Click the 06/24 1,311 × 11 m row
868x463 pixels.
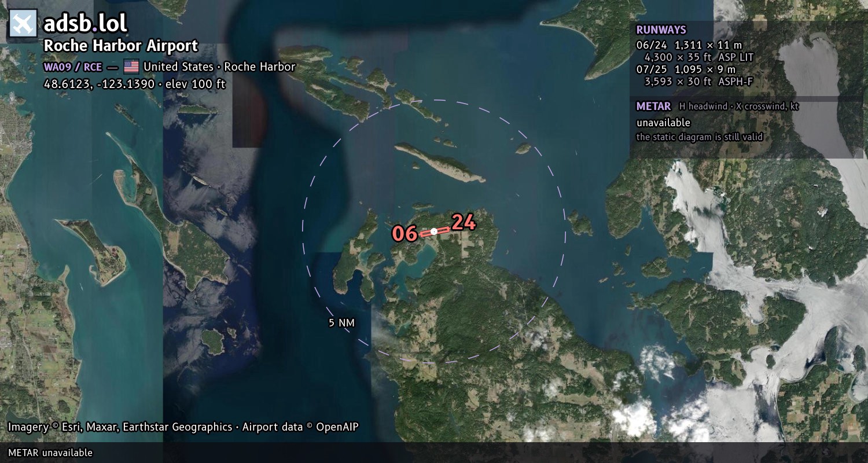coord(689,45)
